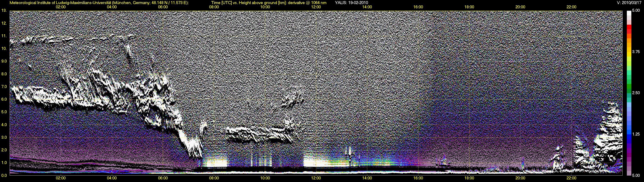Click the 04:00 label on the top time axis
The image size is (644, 182).
112,7
